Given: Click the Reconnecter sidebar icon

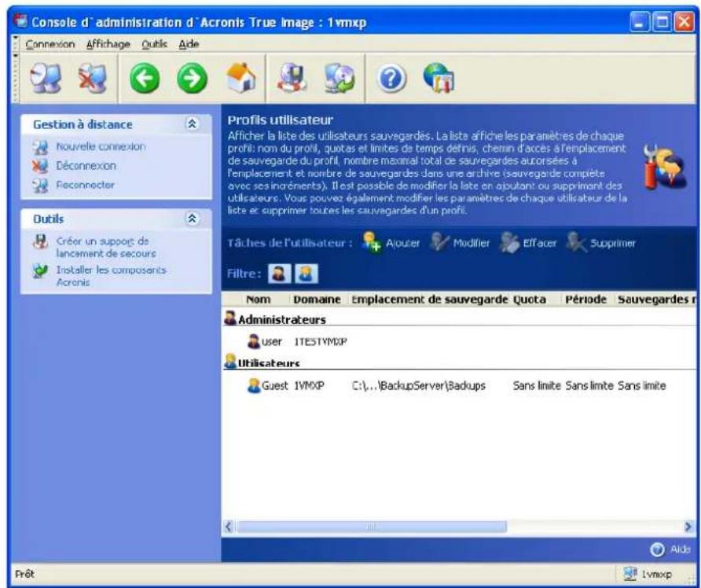Looking at the screenshot, I should point(40,185).
